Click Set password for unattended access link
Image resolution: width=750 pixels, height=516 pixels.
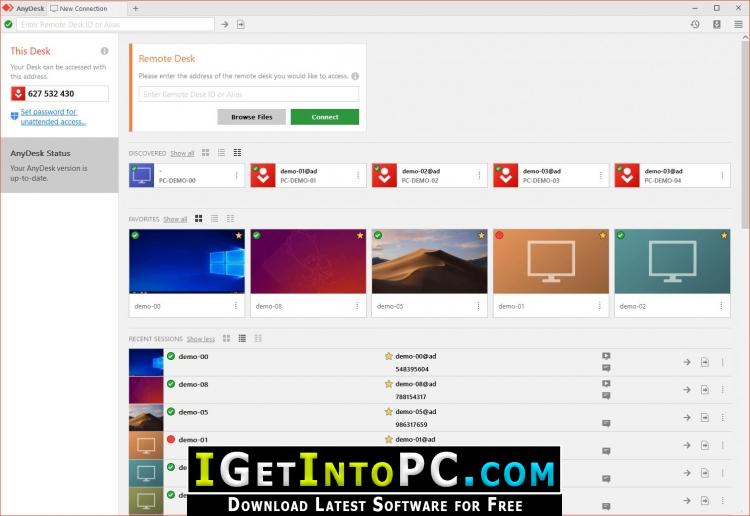point(53,117)
